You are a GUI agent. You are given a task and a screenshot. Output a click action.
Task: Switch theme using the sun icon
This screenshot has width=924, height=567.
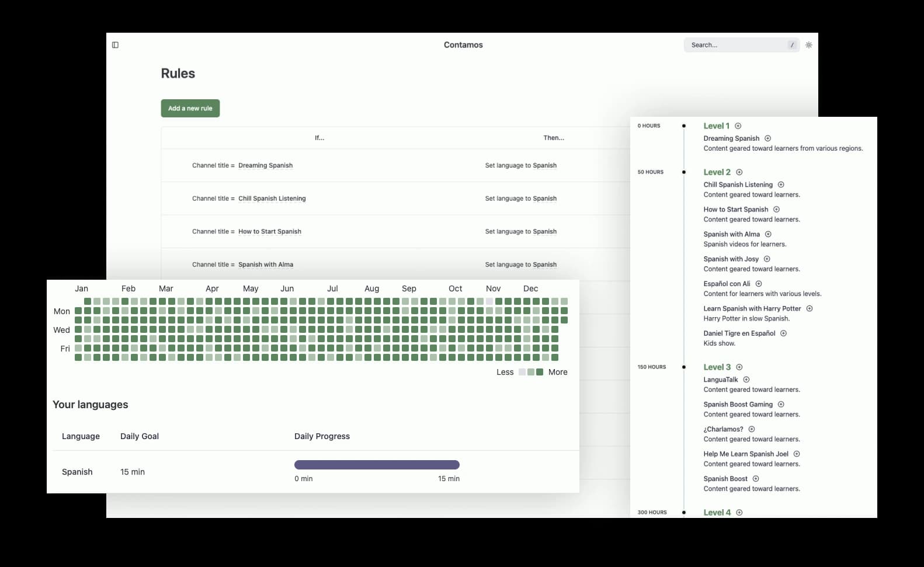808,45
